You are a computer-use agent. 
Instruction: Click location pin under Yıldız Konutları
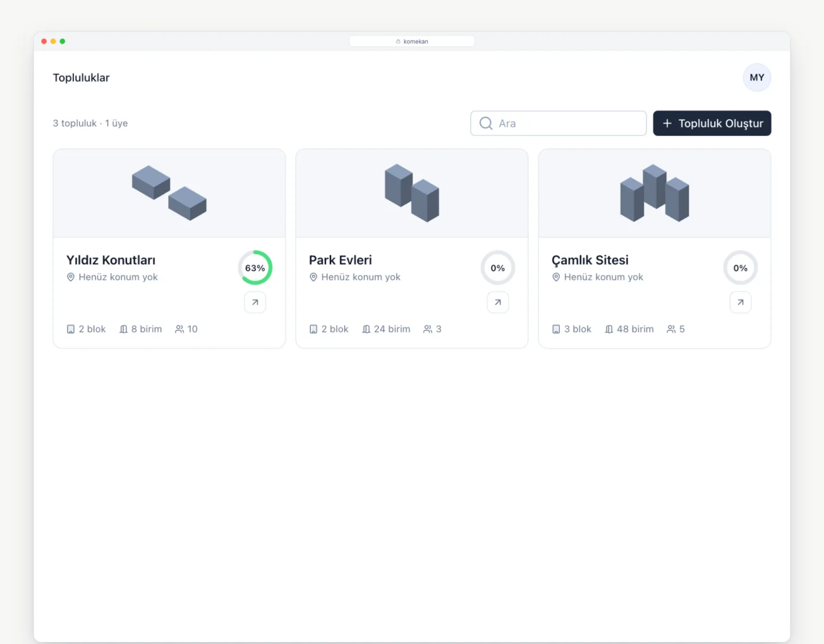pos(71,277)
